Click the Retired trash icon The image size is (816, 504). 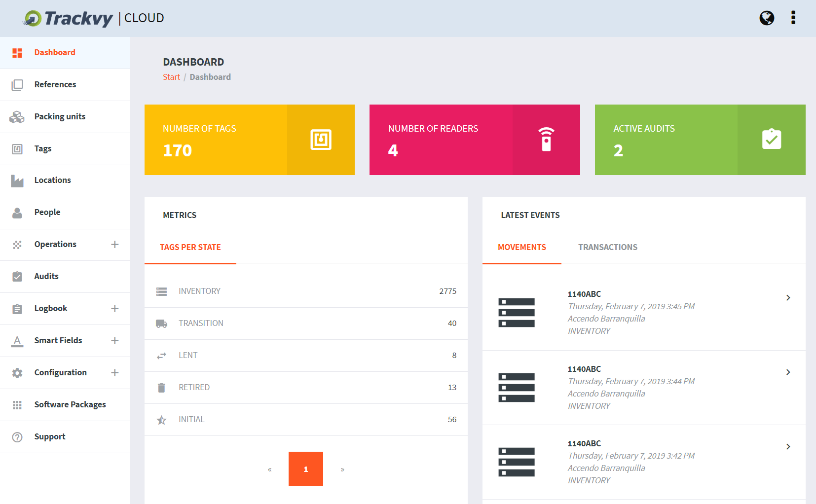[x=161, y=388]
